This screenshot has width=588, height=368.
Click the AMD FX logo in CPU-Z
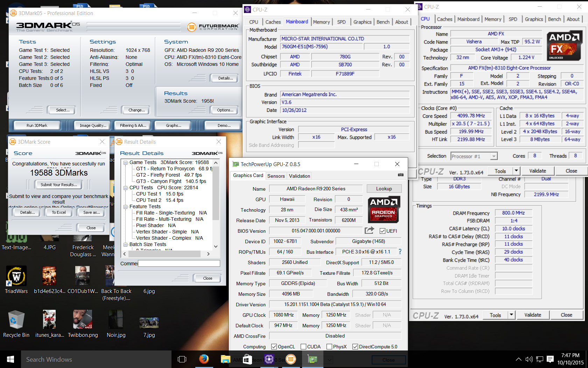(564, 46)
